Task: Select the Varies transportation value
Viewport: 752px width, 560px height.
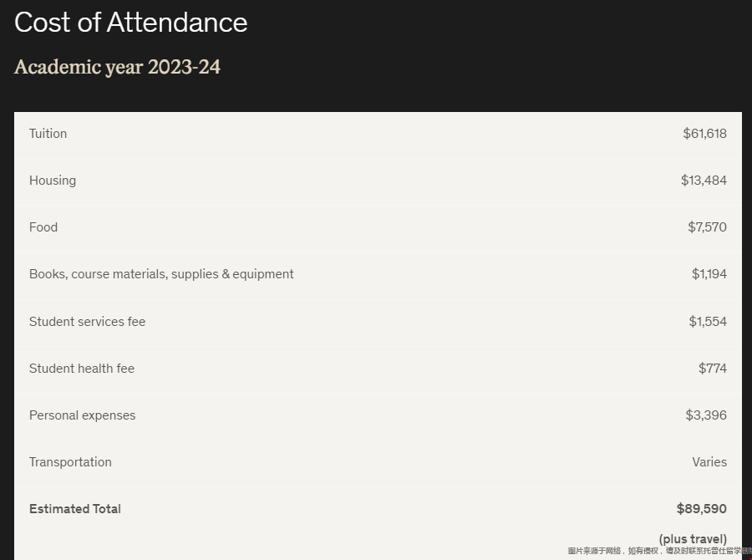Action: coord(709,462)
